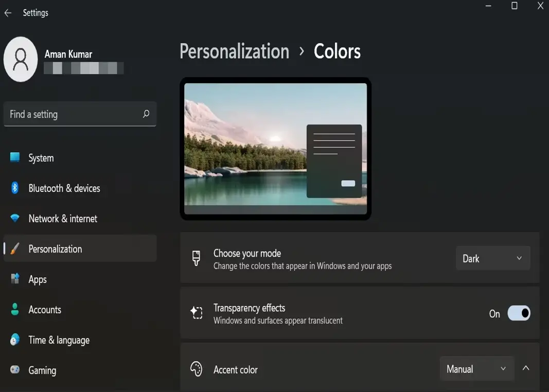Click the Apps icon in sidebar
The width and height of the screenshot is (549, 392).
pyautogui.click(x=15, y=279)
